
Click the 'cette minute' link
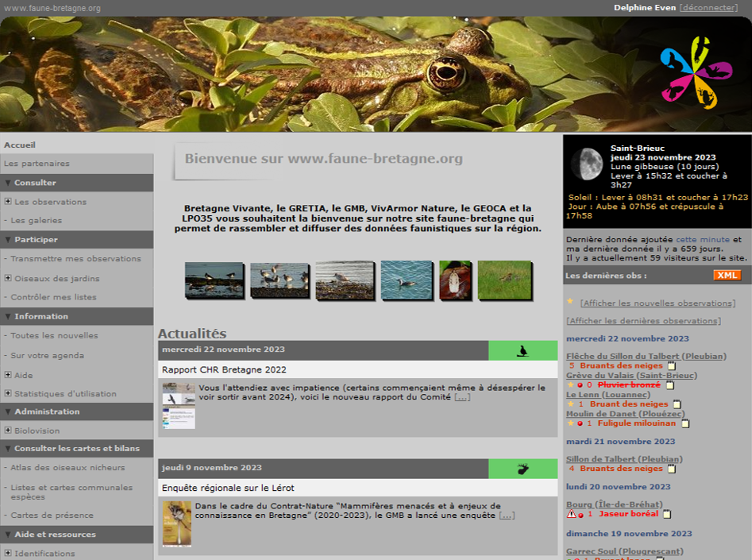coord(703,239)
